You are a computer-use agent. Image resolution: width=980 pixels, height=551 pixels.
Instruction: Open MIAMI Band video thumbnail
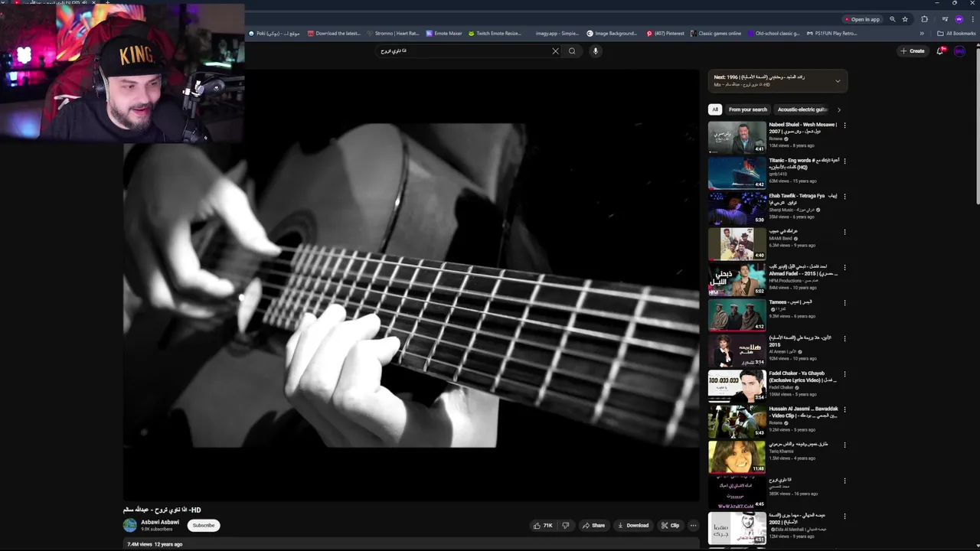737,244
